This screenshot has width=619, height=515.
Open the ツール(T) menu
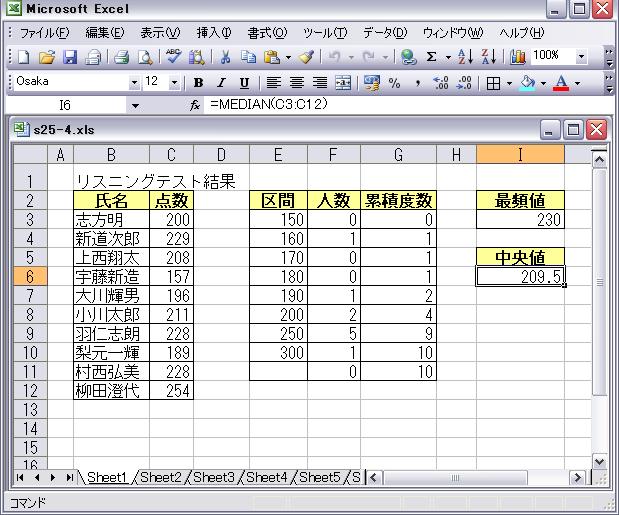coord(325,33)
